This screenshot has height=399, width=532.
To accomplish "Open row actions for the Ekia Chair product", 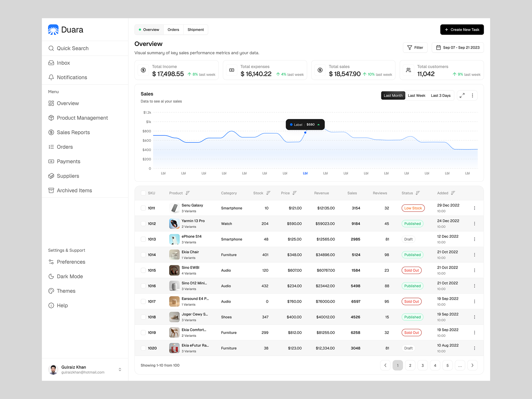I will tap(474, 255).
